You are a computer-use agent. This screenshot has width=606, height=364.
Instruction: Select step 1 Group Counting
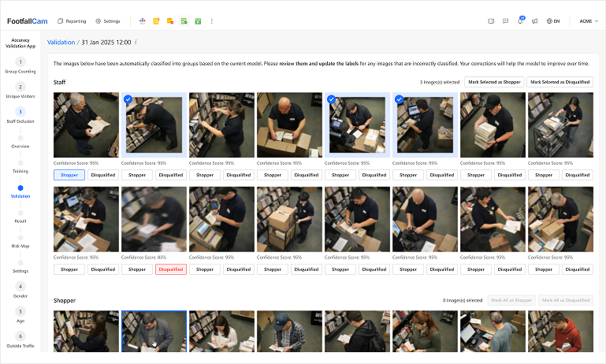click(x=20, y=65)
